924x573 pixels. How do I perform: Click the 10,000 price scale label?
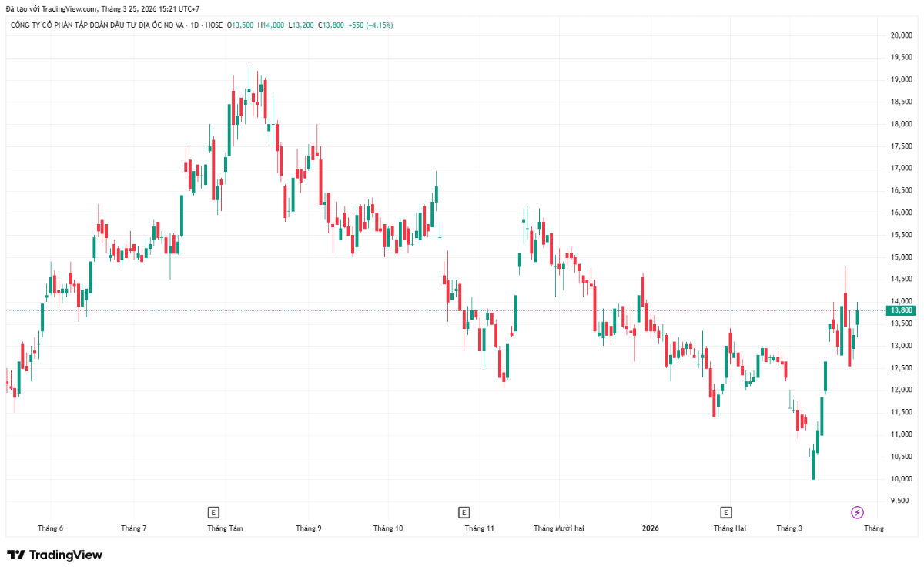pos(901,479)
